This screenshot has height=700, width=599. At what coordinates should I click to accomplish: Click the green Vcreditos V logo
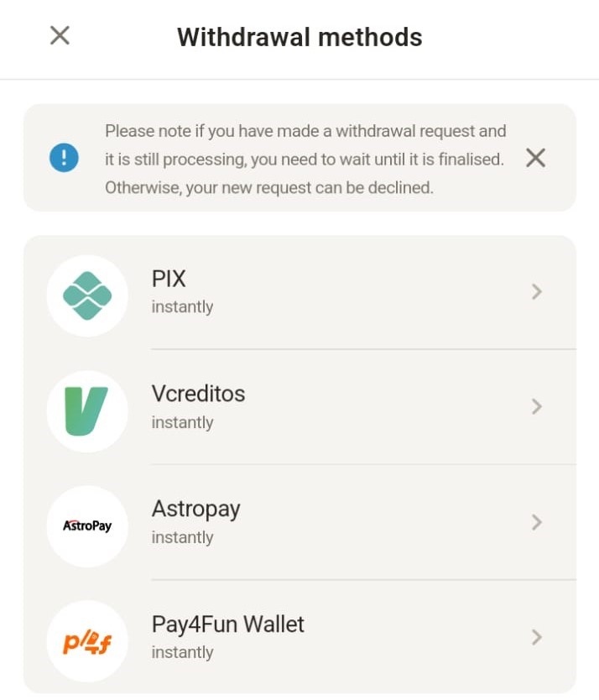[87, 410]
